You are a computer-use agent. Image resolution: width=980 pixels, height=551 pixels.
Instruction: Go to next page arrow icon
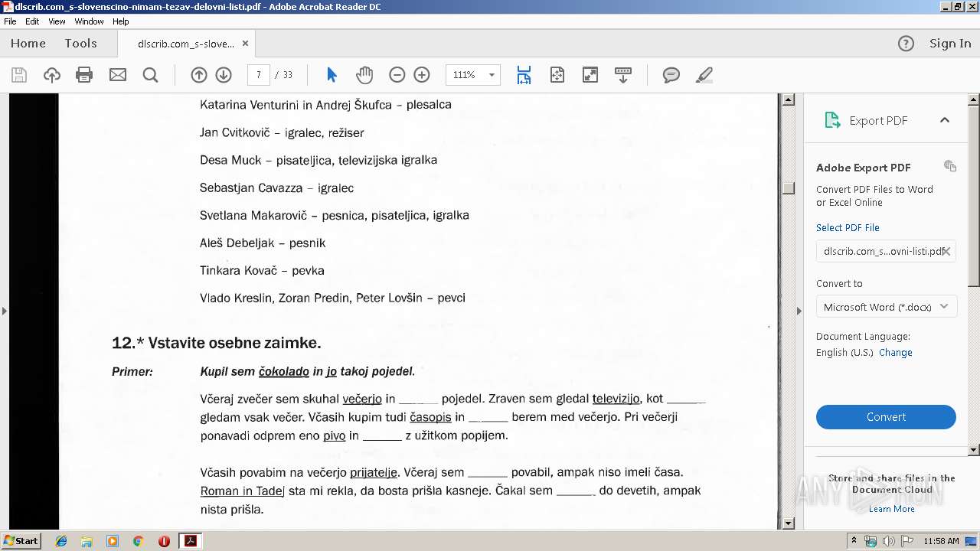pyautogui.click(x=224, y=75)
